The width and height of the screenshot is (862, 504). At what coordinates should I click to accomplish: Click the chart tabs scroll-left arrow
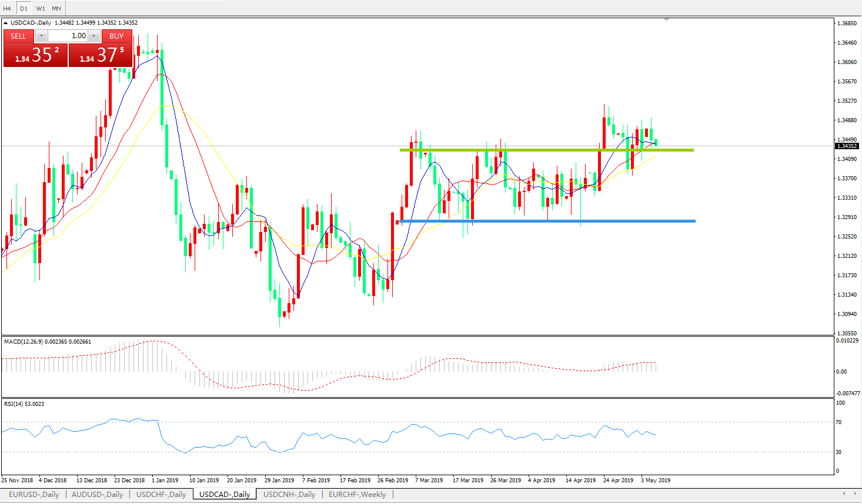pyautogui.click(x=844, y=494)
